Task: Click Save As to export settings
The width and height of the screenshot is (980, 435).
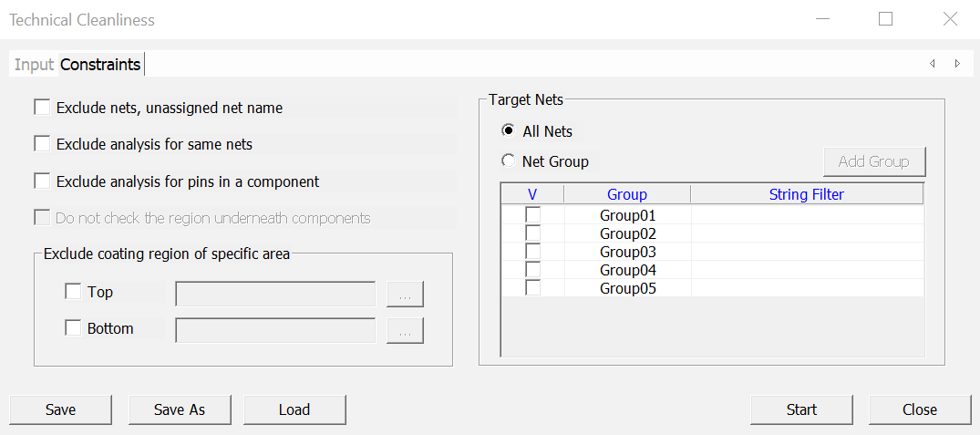Action: [x=180, y=409]
